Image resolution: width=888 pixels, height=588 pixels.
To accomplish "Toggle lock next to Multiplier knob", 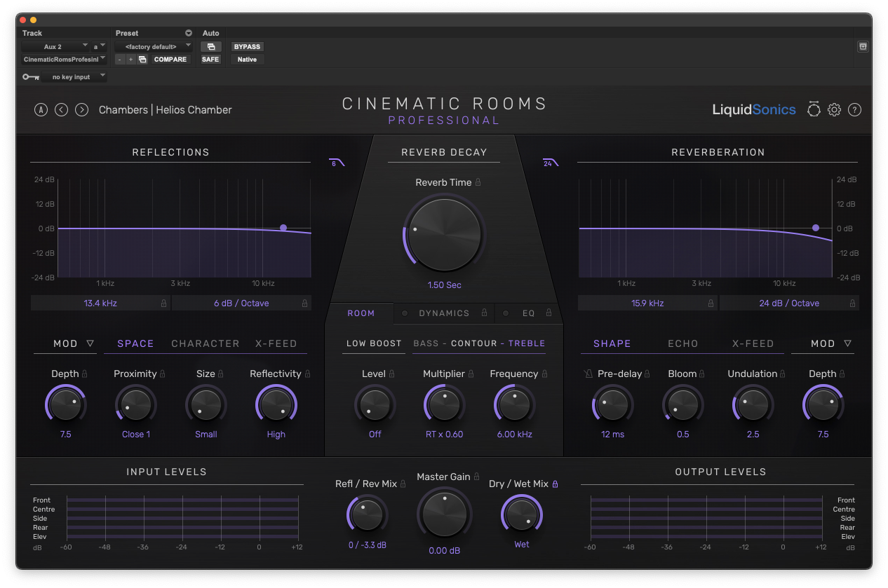I will [471, 374].
